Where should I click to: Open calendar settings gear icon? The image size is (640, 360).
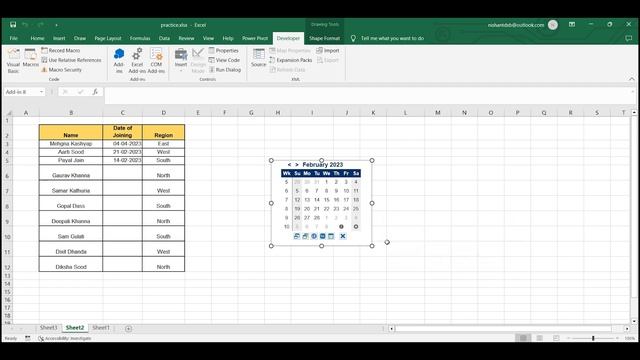click(356, 227)
